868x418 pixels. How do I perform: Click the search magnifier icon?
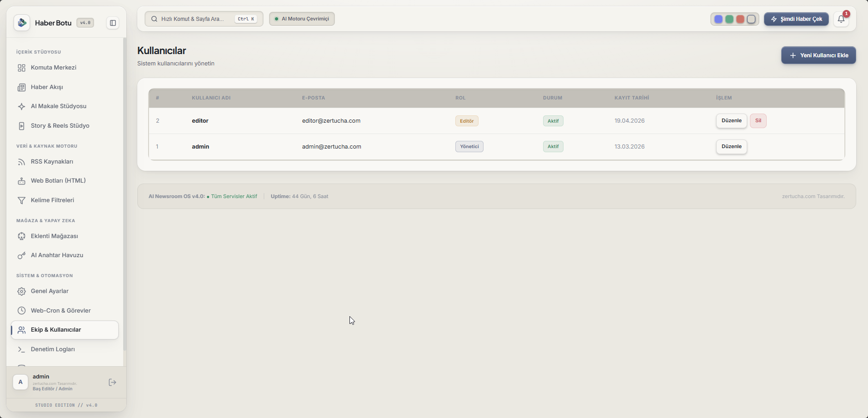coord(155,19)
